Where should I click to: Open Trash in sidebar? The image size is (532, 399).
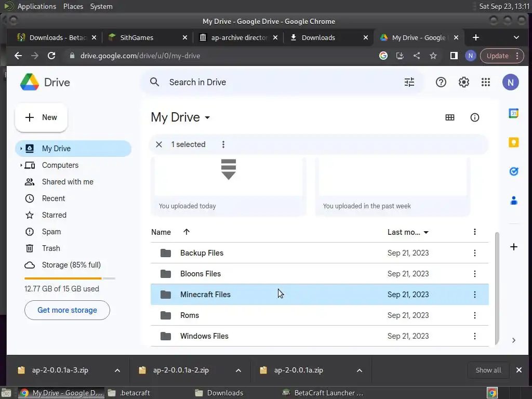[51, 248]
